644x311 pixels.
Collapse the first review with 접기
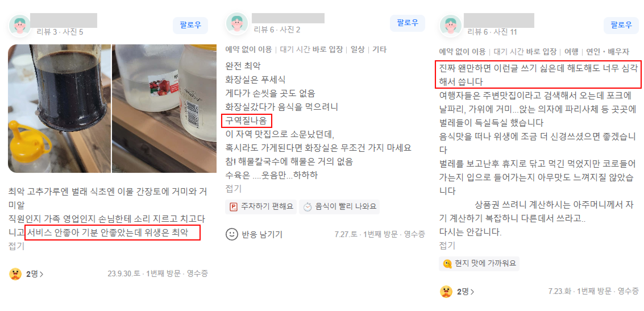(x=16, y=246)
